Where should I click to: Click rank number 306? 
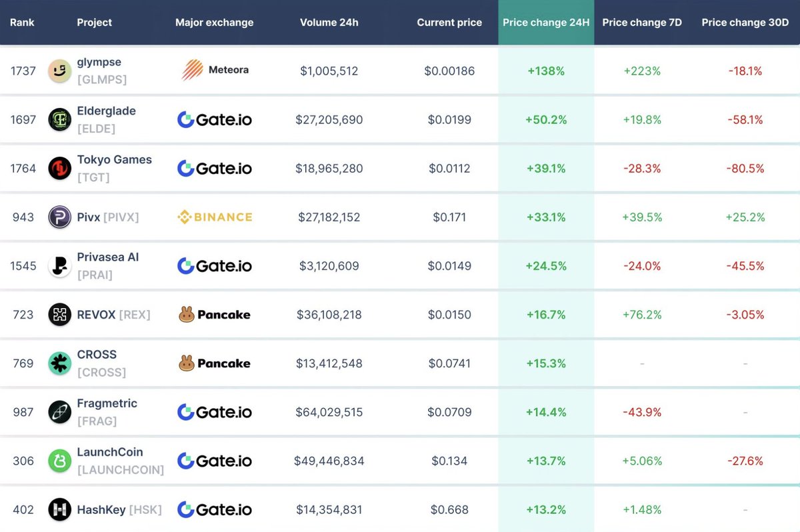click(x=23, y=461)
